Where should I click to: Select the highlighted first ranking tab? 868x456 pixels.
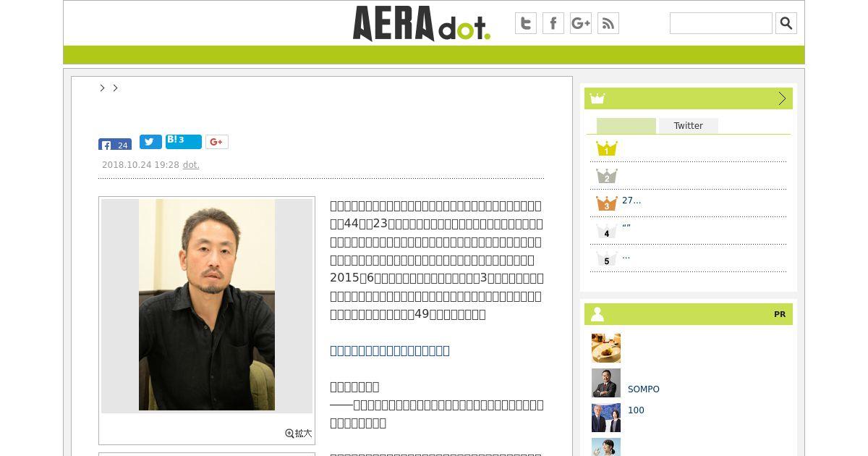click(x=626, y=126)
